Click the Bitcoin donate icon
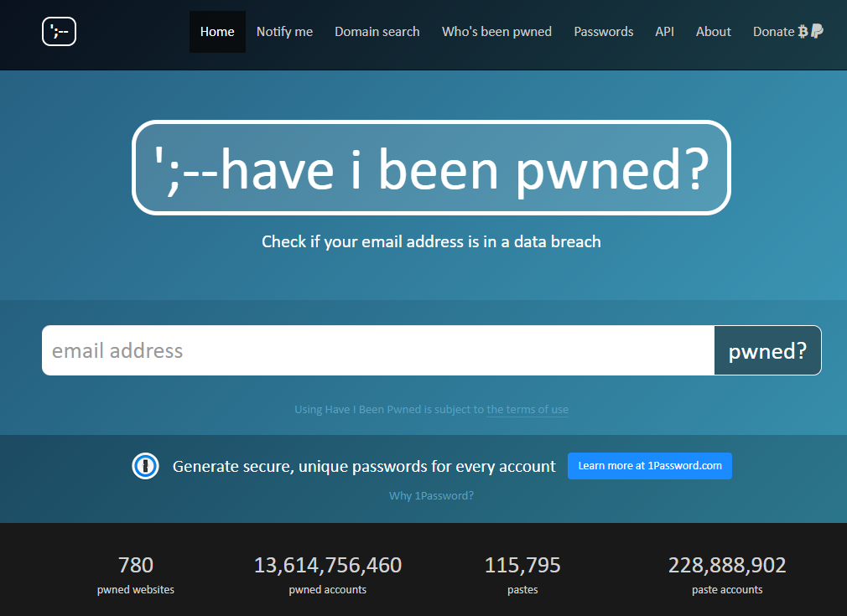 (x=803, y=32)
